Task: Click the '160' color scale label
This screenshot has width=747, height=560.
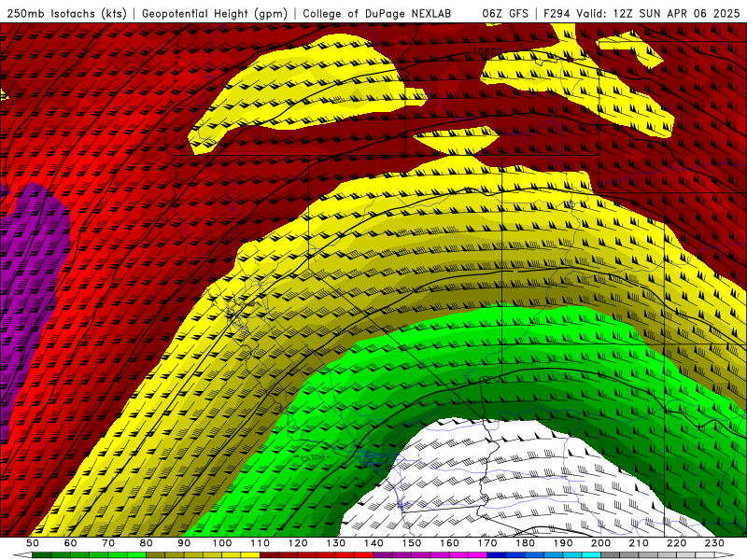Action: point(450,543)
